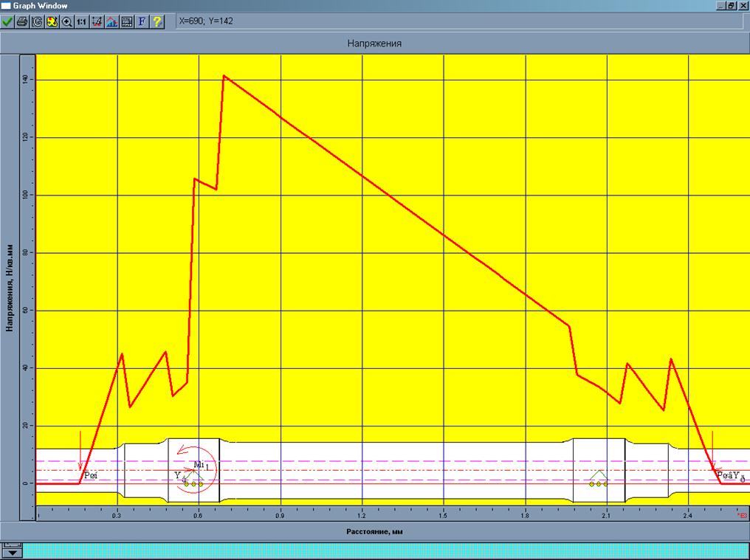Click the green checkmark confirm icon
The width and height of the screenshot is (750, 560).
pyautogui.click(x=7, y=21)
